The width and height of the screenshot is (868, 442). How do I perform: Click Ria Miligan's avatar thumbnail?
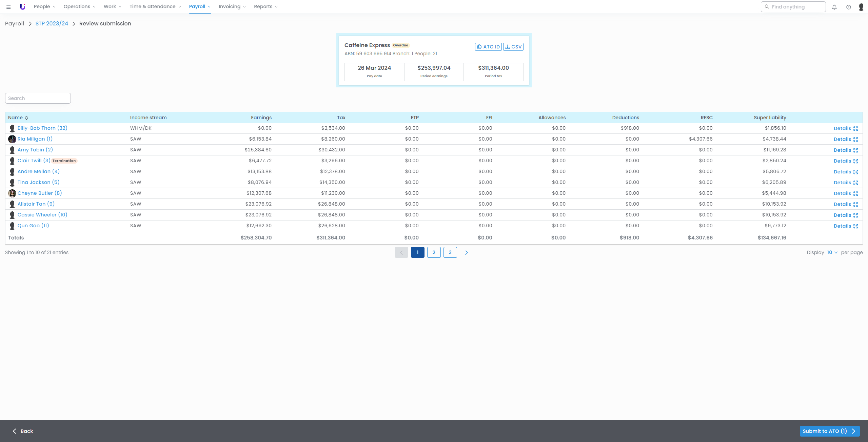coord(12,139)
